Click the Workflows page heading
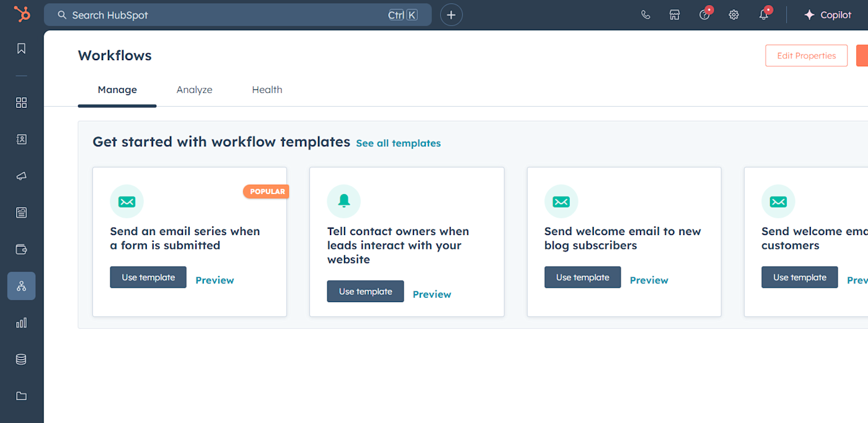The image size is (868, 423). coord(115,56)
